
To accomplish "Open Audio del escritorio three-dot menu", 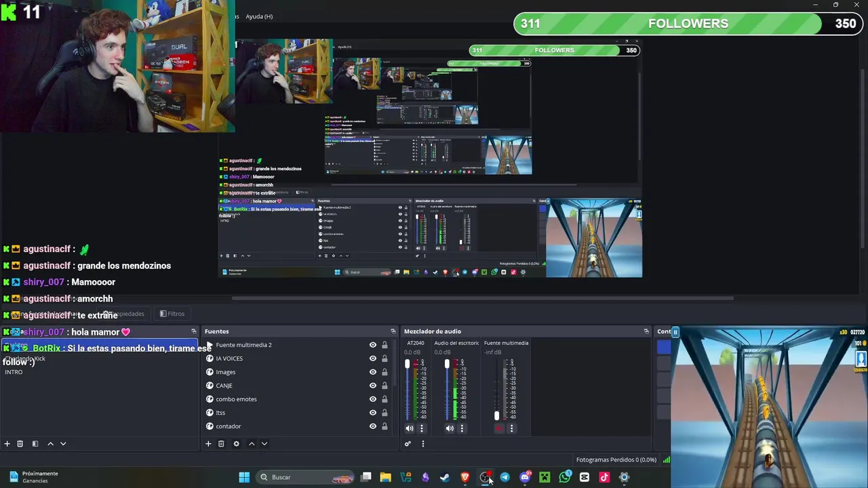I will [462, 428].
